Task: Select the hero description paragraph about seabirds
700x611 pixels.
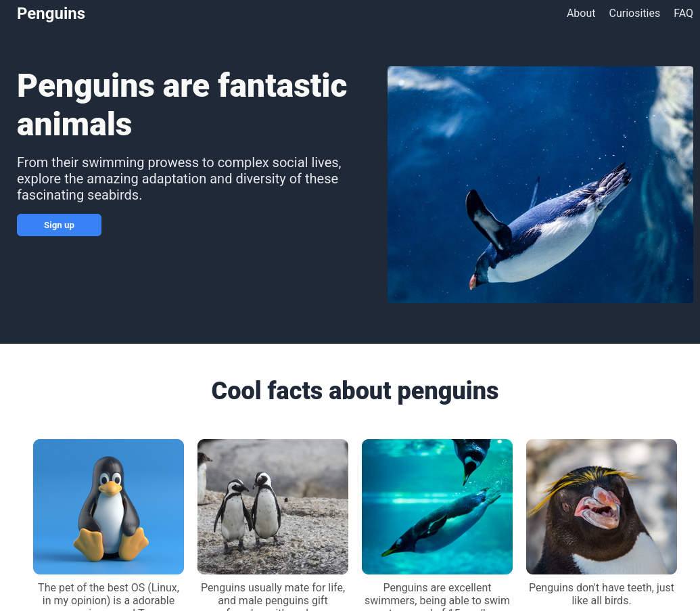Action: pos(179,179)
